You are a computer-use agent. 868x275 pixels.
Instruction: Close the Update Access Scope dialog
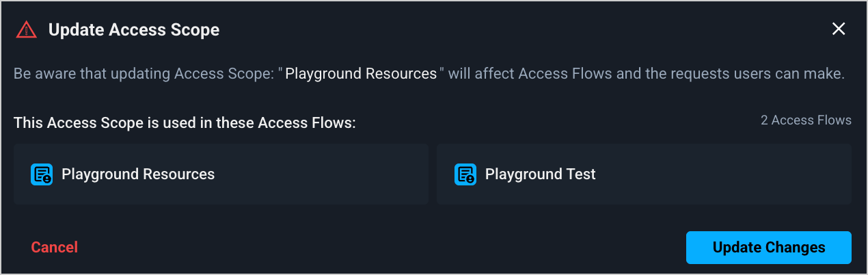(839, 29)
